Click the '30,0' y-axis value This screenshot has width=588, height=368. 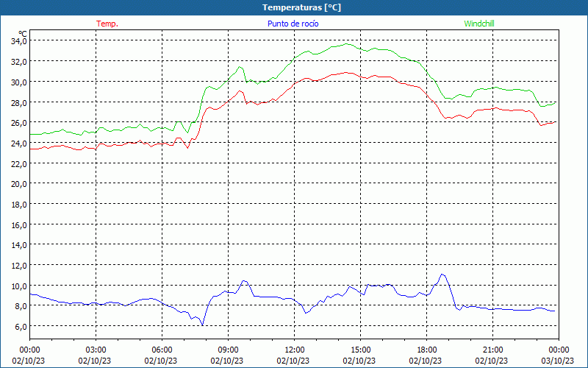(x=19, y=82)
